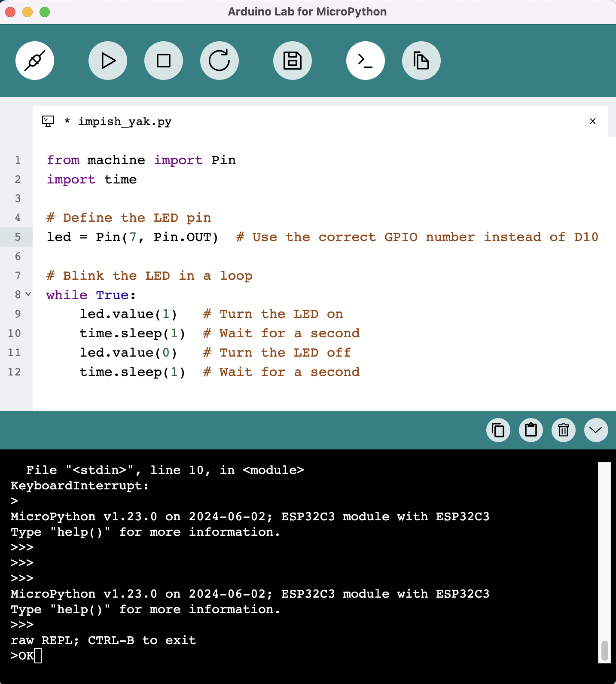Click 'raw REPL; CTRL-B to exit' terminal line
Screen dimensions: 616x684
point(104,641)
